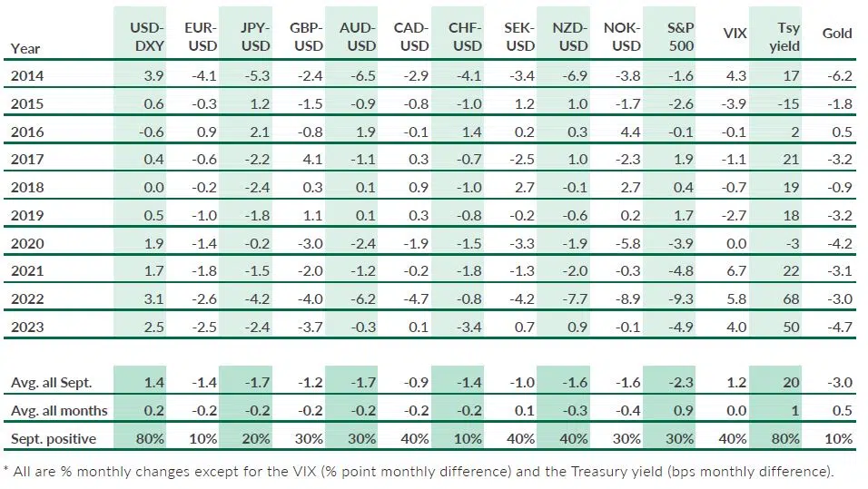
Task: Click the Tsy yield column header
Action: [x=784, y=36]
